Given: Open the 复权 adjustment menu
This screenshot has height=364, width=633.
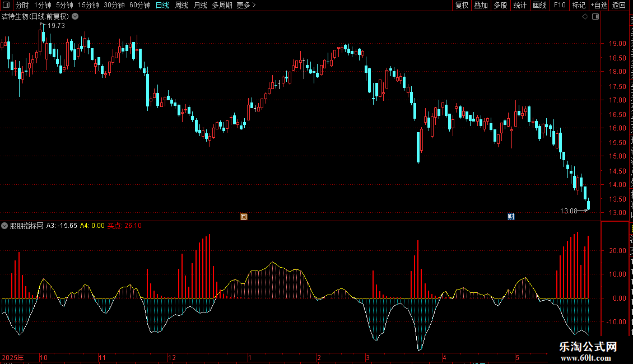Looking at the screenshot, I should 462,5.
